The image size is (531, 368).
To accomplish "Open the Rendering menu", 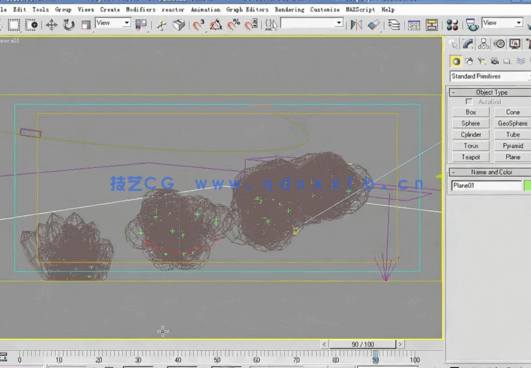I will pyautogui.click(x=289, y=9).
